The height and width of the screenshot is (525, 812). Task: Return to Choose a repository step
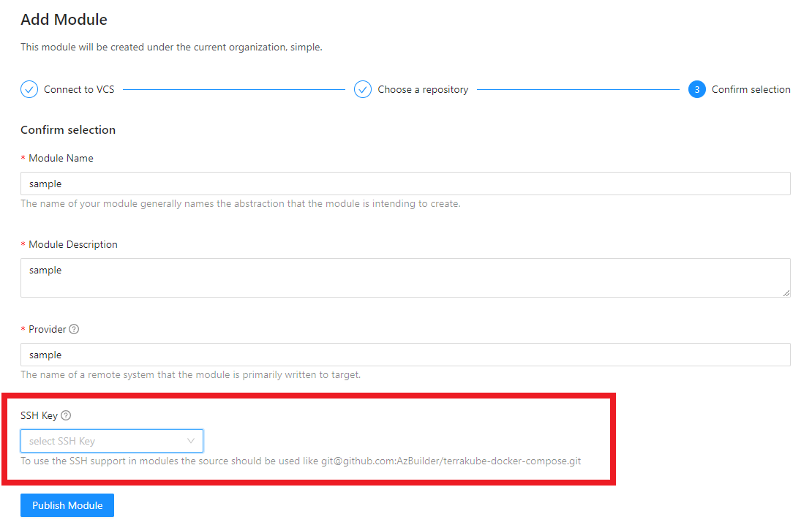(x=423, y=89)
